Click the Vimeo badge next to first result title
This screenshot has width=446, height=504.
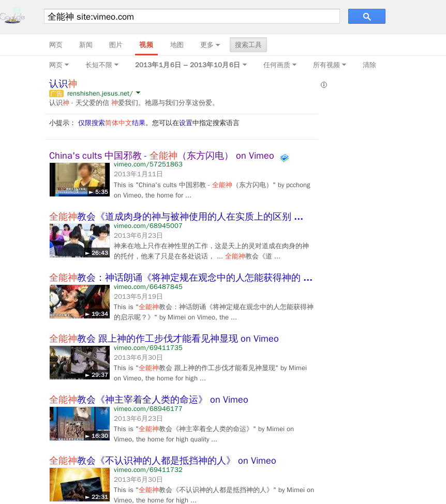point(284,158)
